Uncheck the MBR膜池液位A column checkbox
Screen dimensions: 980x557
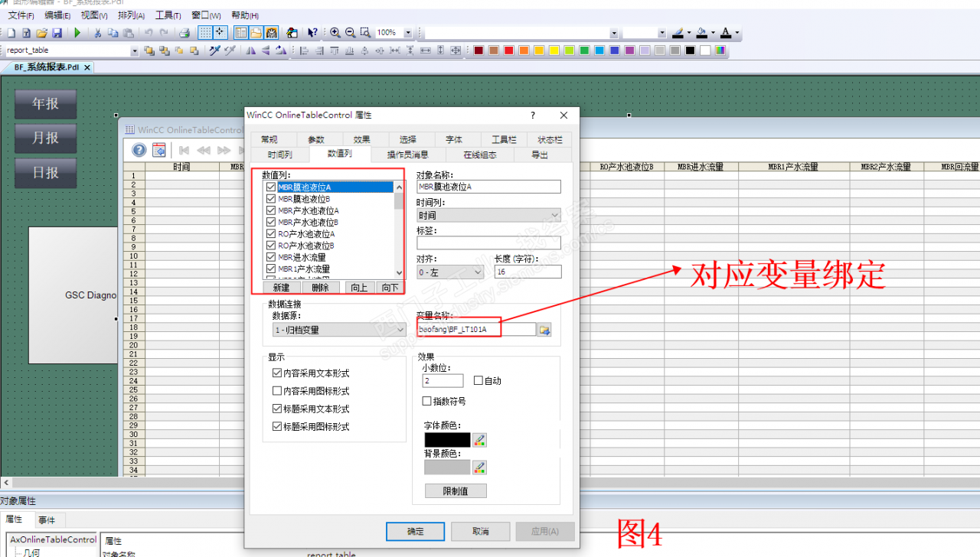point(270,187)
